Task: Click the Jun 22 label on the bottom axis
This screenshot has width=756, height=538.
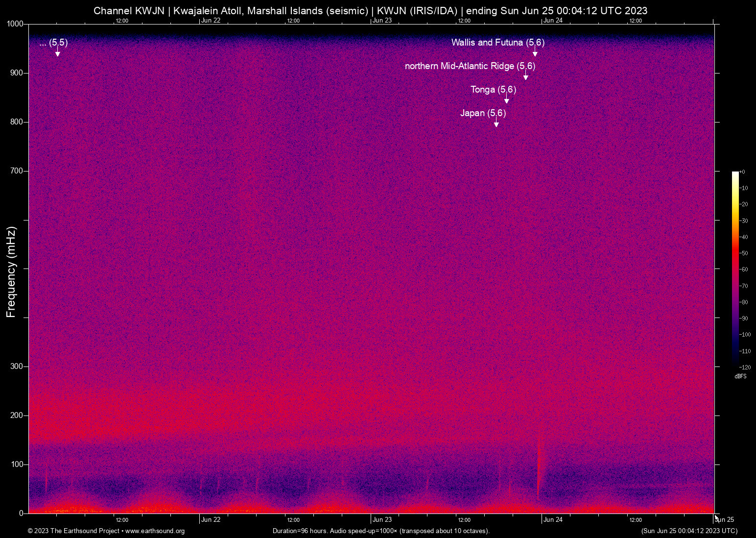Action: tap(211, 520)
